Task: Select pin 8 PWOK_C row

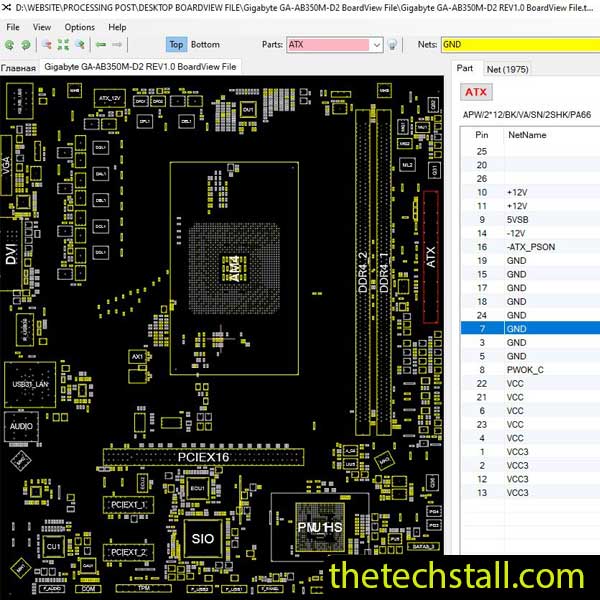Action: 530,370
